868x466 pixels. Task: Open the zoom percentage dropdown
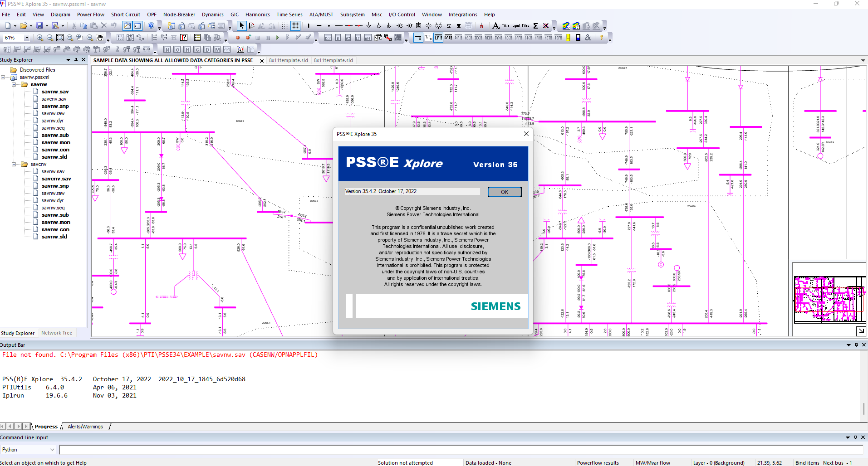(27, 38)
